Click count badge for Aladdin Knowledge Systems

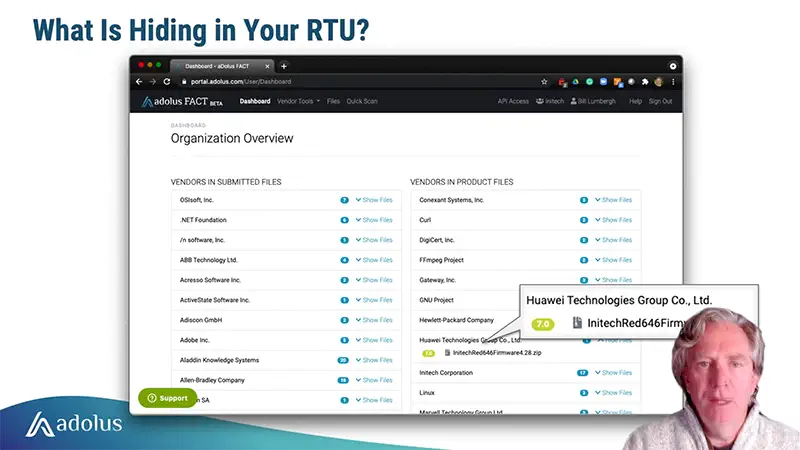coord(343,360)
